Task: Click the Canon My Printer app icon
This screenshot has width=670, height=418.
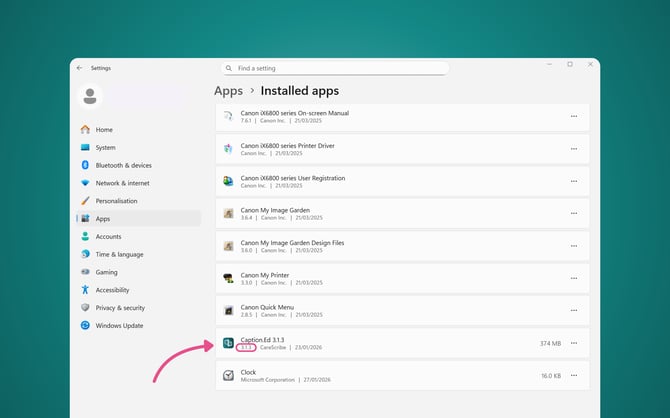Action: [229, 278]
